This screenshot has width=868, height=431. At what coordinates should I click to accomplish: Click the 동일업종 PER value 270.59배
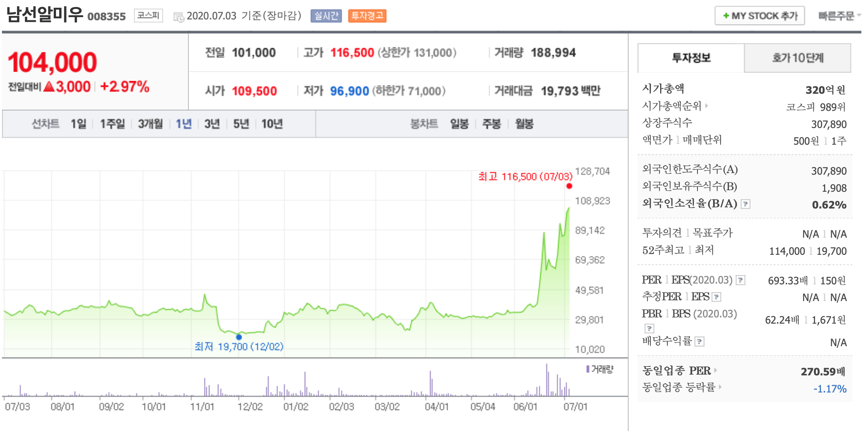click(823, 372)
